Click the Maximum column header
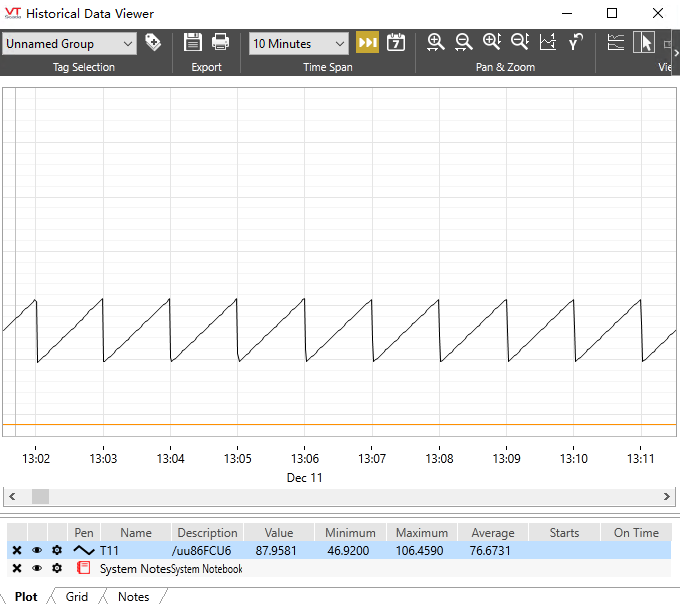680x604 pixels. point(422,533)
